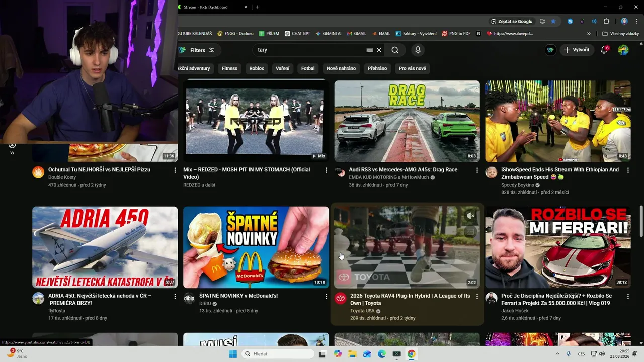Run search with the magnifying glass icon

(395, 50)
